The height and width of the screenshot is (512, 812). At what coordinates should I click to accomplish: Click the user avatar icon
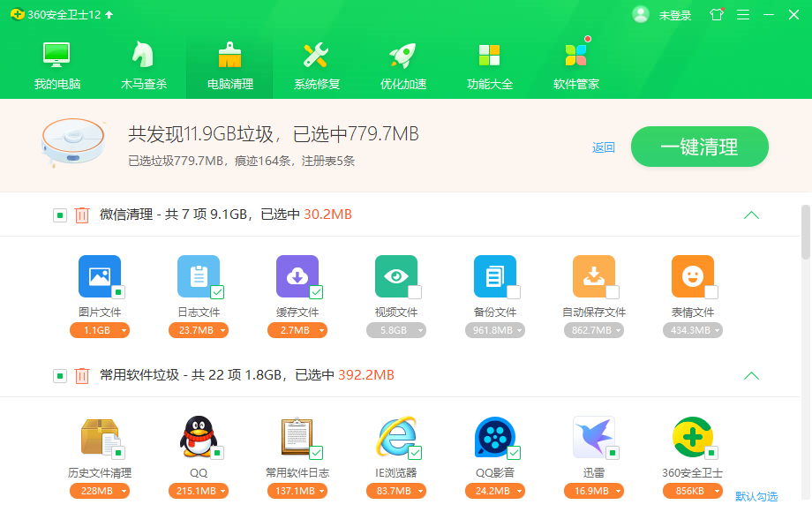click(x=641, y=14)
